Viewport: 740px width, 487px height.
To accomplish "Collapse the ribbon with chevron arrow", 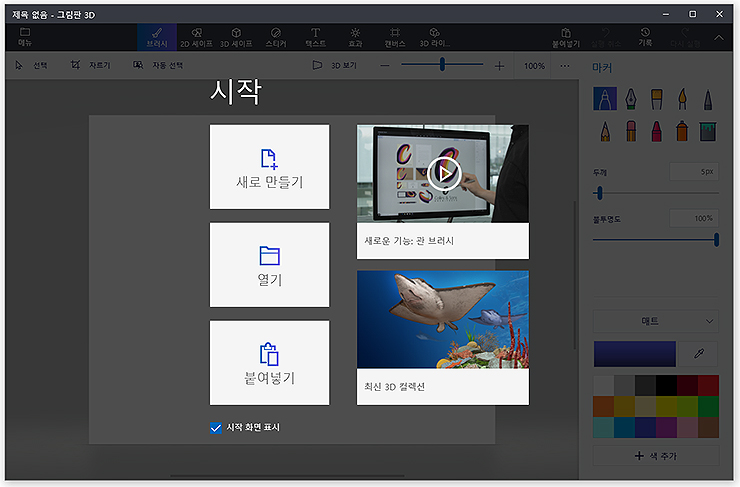I will click(718, 37).
